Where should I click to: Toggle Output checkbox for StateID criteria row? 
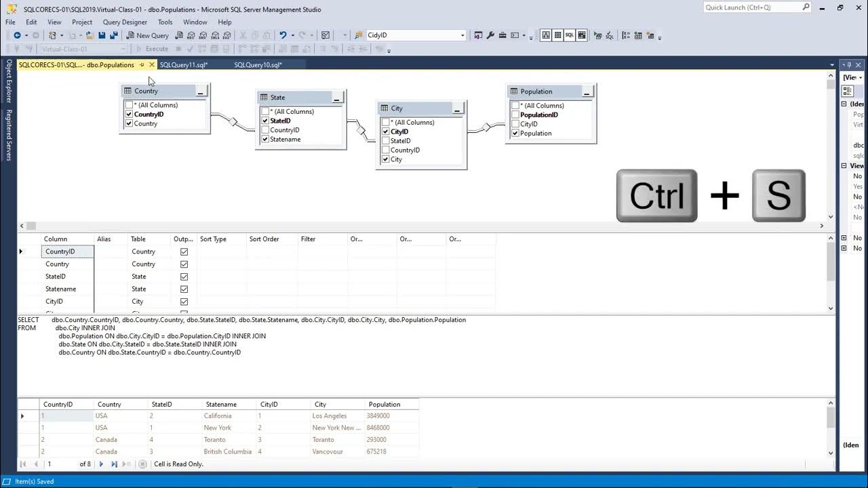pyautogui.click(x=184, y=277)
